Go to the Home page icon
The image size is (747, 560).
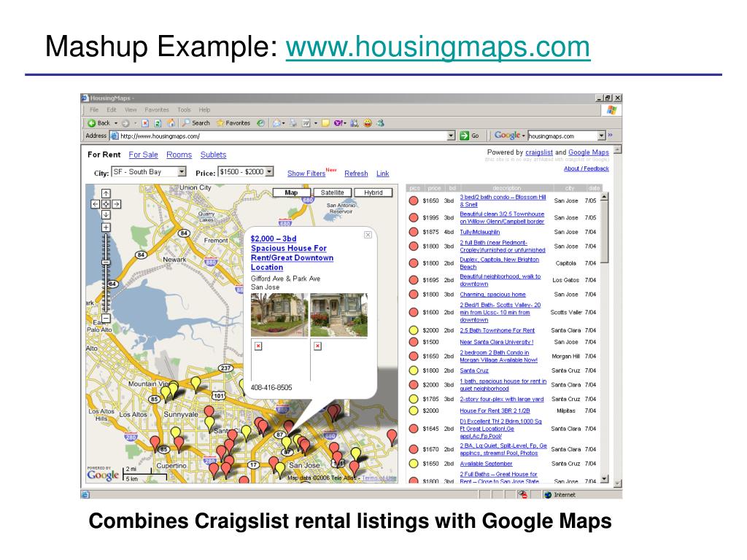click(171, 122)
